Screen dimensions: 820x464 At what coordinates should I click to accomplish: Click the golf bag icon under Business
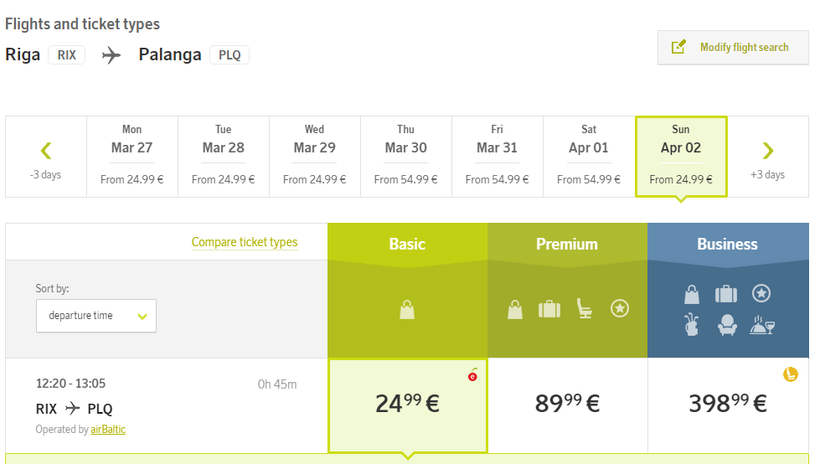(x=691, y=326)
